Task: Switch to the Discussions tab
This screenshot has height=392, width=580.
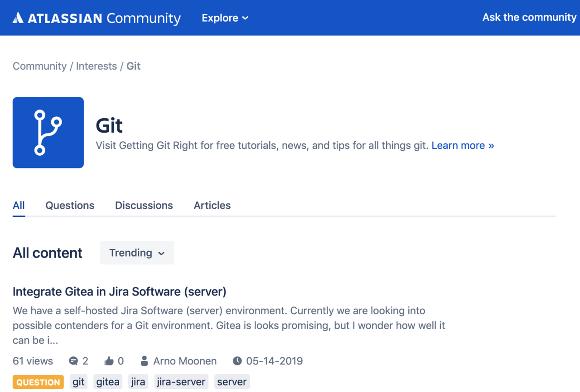Action: pyautogui.click(x=144, y=205)
